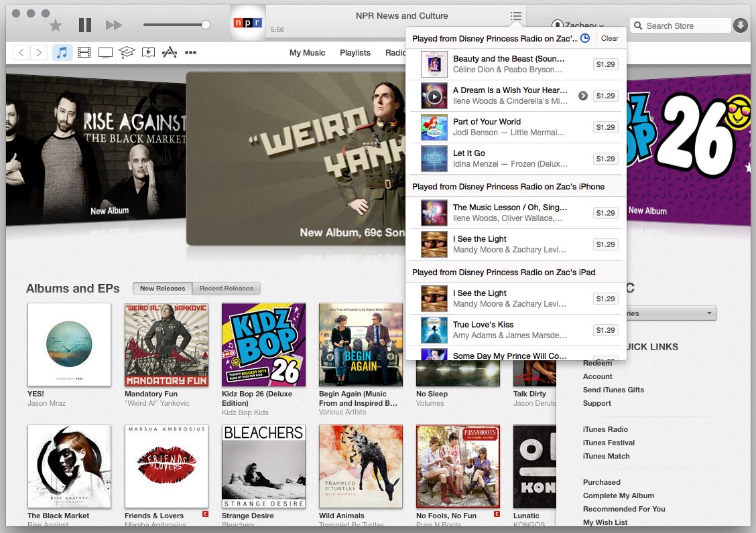Buy Part of Your World for $1.29

605,127
